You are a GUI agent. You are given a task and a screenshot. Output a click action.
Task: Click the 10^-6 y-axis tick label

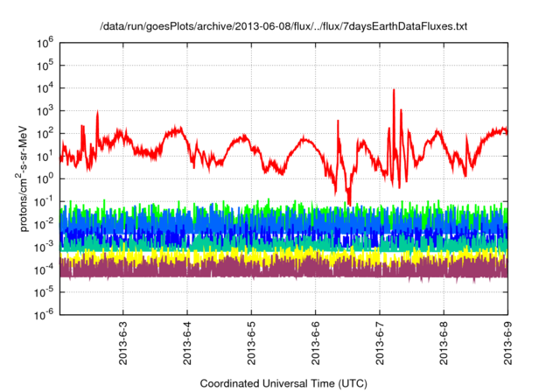pos(45,314)
